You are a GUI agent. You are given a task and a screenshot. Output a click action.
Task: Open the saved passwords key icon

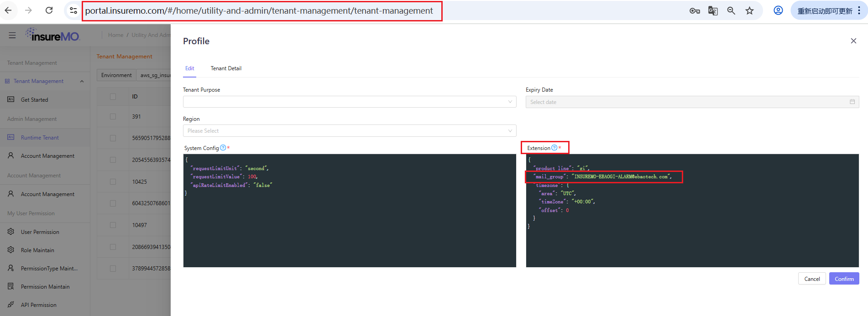(695, 11)
